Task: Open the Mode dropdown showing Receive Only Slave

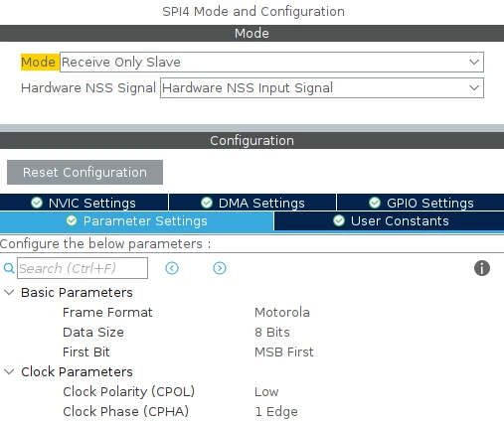Action: pos(271,62)
